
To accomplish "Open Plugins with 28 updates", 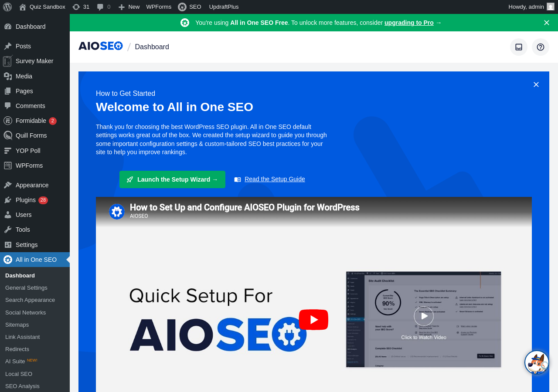I will click(35, 200).
